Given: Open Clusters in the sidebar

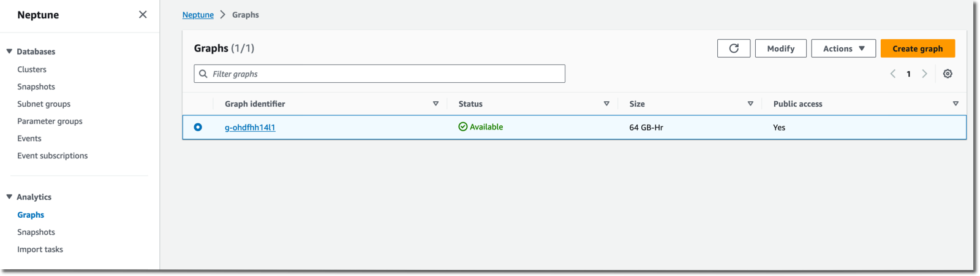Looking at the screenshot, I should tap(32, 69).
